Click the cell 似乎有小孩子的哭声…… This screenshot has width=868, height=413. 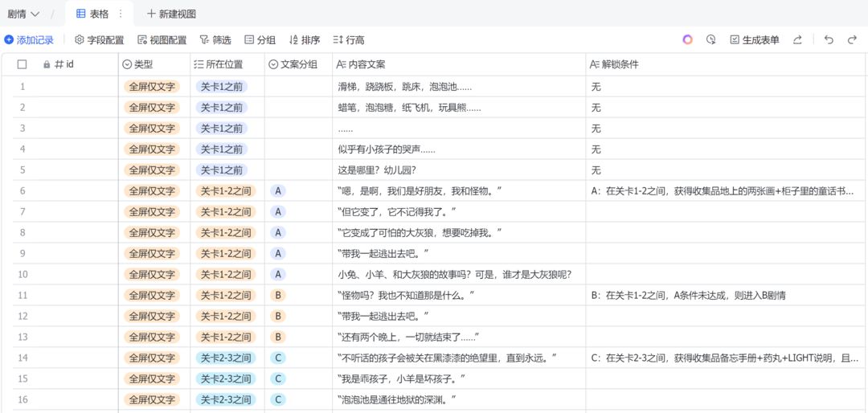tap(459, 149)
